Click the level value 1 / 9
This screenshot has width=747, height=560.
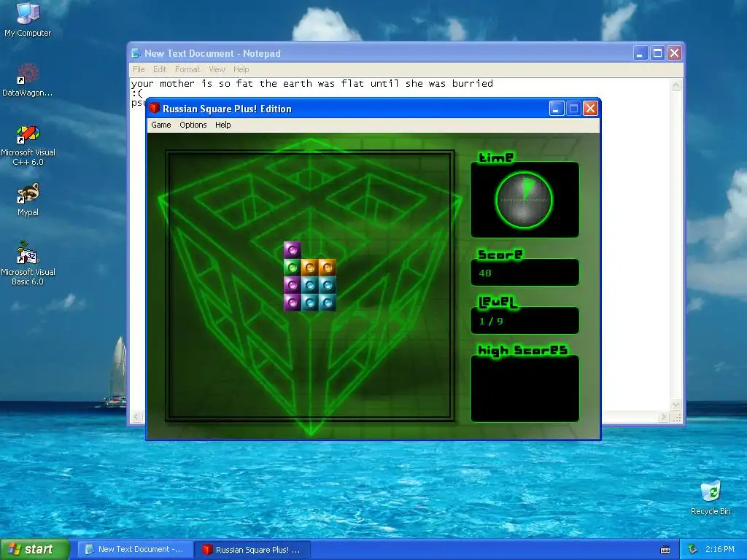click(491, 322)
